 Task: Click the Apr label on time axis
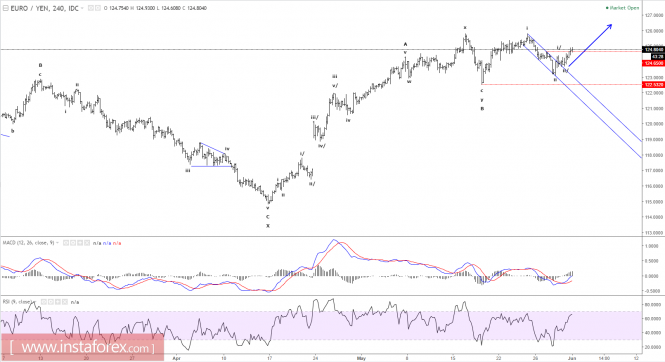tap(176, 358)
